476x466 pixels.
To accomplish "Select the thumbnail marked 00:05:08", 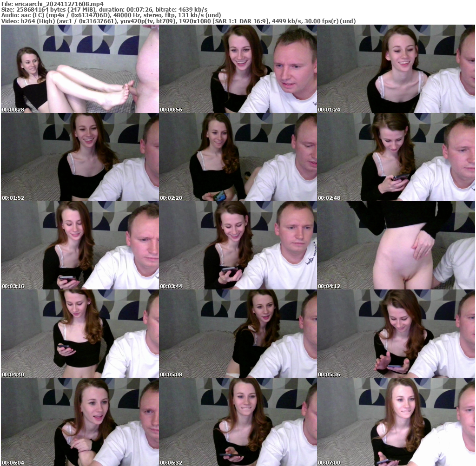I will pyautogui.click(x=238, y=334).
